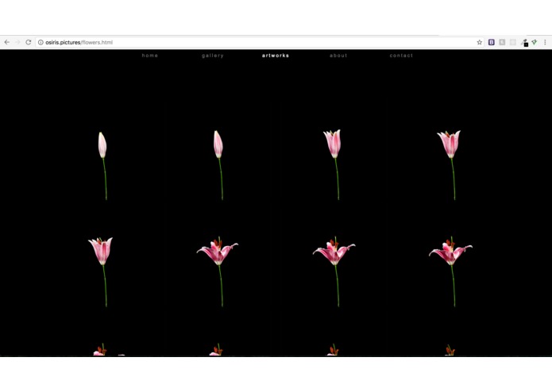Select the artworks nav item
The image size is (552, 392).
click(276, 56)
